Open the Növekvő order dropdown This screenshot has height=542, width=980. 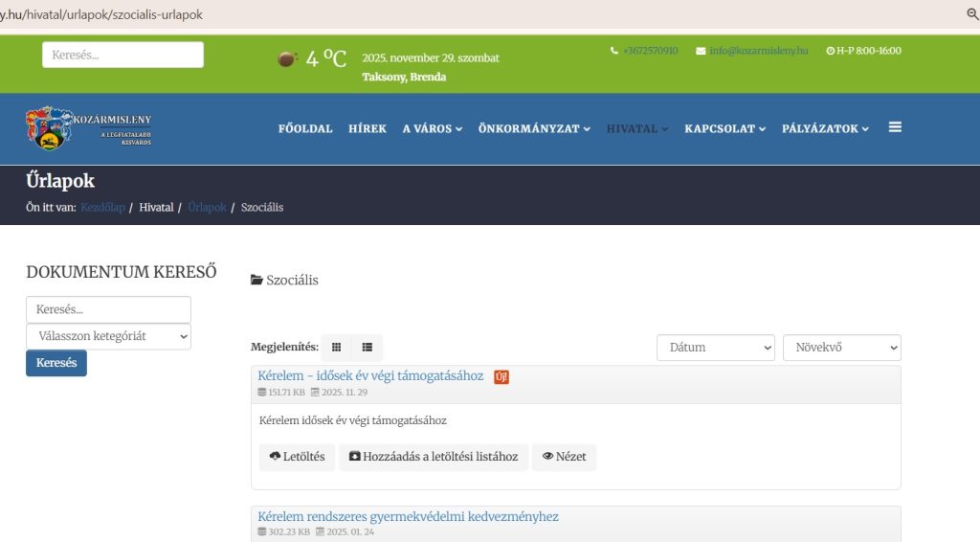coord(842,348)
